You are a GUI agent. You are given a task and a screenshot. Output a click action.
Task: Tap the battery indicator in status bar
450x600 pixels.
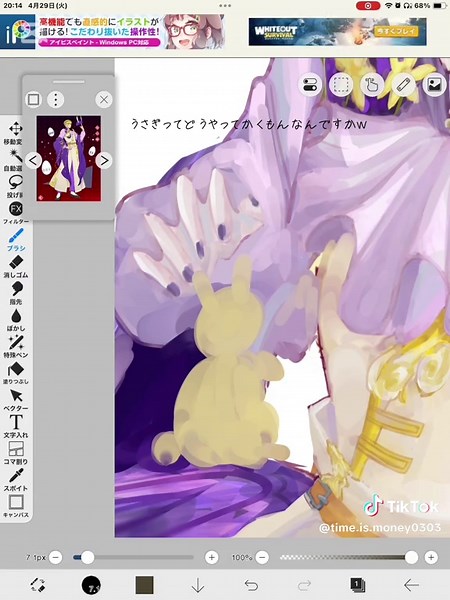click(x=437, y=6)
